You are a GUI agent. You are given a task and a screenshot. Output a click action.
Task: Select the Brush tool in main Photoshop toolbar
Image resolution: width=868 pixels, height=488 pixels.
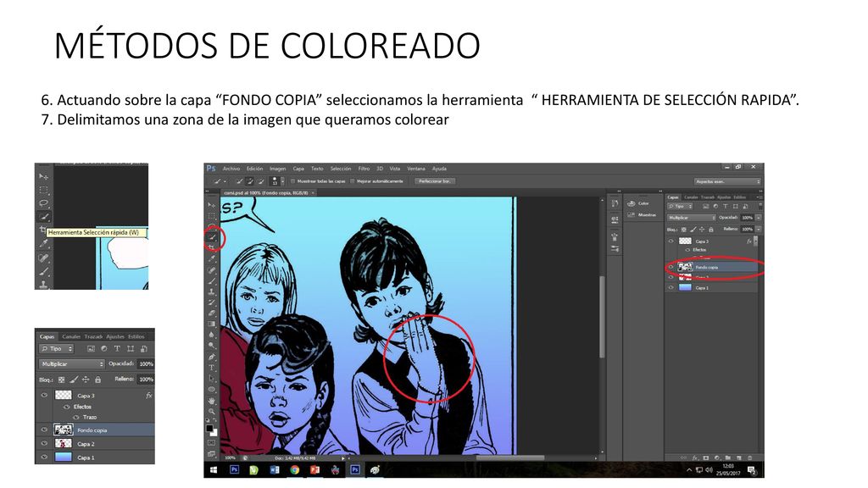click(211, 281)
